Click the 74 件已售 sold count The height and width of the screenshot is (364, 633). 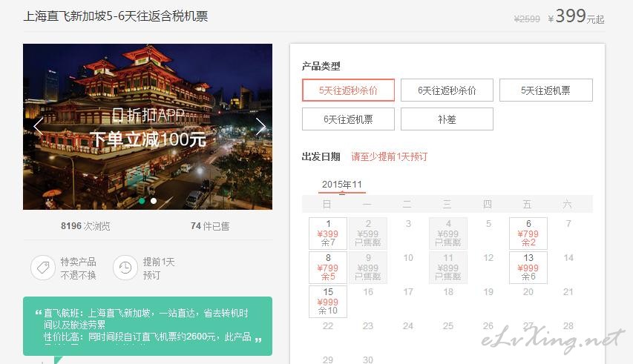210,226
